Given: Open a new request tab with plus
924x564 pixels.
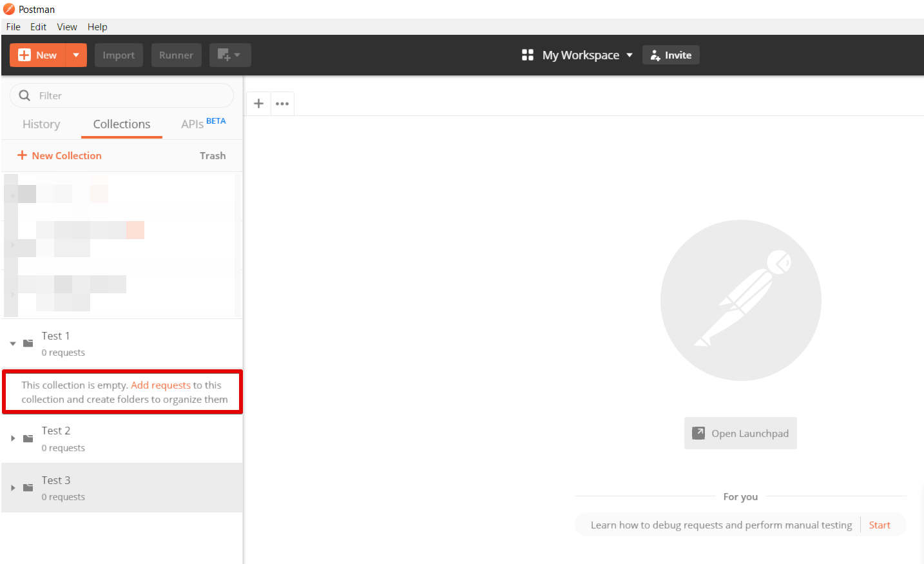Looking at the screenshot, I should (x=258, y=103).
